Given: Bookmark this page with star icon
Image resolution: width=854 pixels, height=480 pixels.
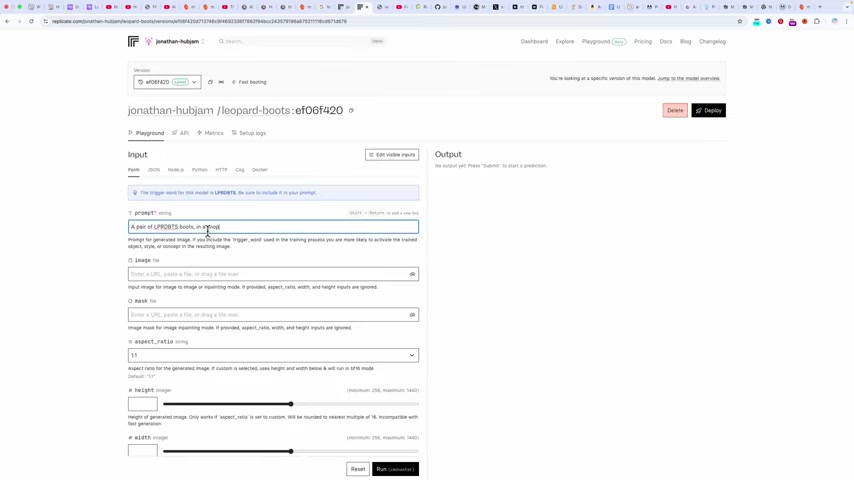Looking at the screenshot, I should click(740, 21).
